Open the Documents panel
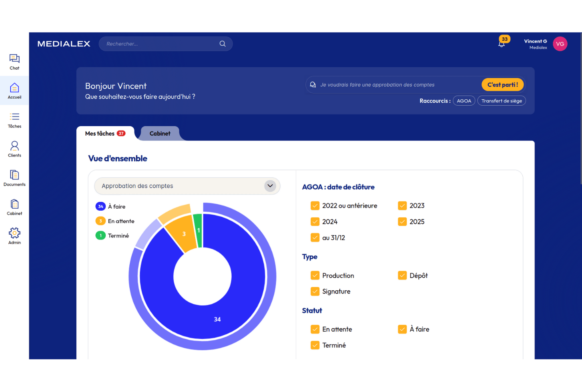This screenshot has width=582, height=392. coord(14,177)
